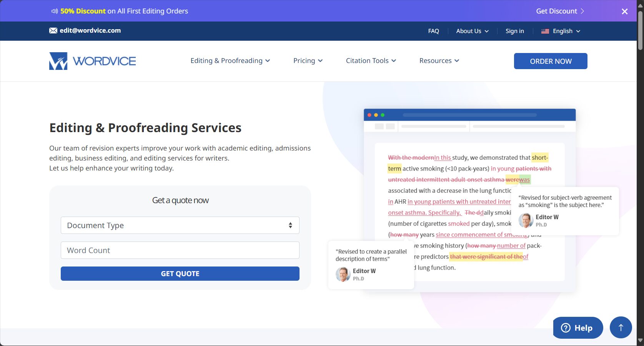Click the US flag language icon
This screenshot has width=644, height=346.
[x=545, y=31]
